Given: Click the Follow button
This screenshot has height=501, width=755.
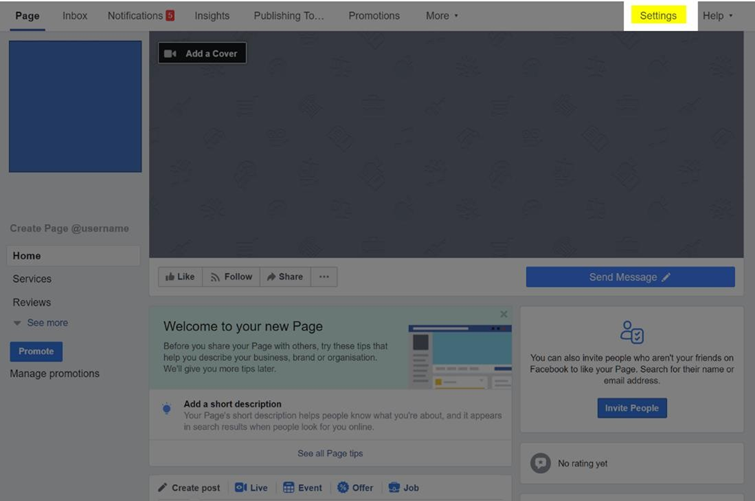Looking at the screenshot, I should pos(232,277).
